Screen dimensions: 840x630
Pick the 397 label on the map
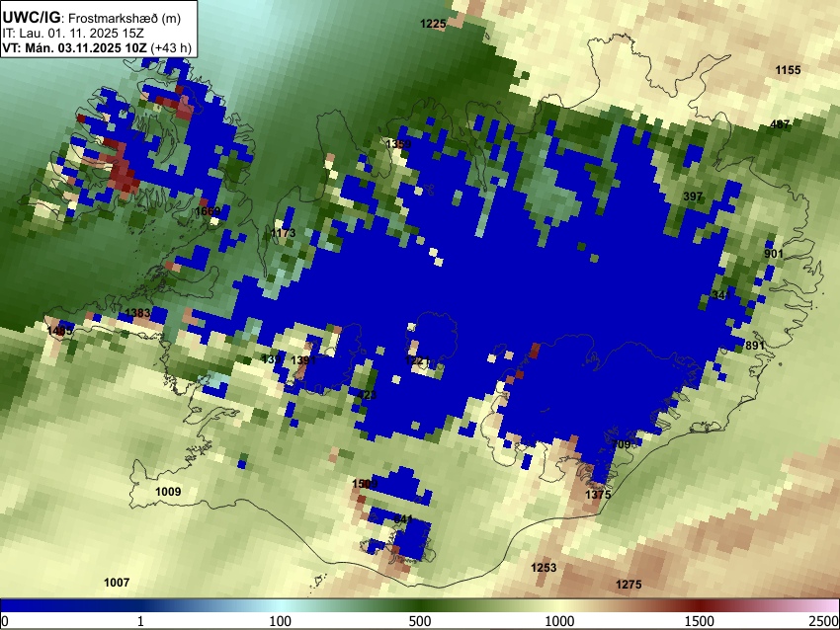pyautogui.click(x=693, y=197)
